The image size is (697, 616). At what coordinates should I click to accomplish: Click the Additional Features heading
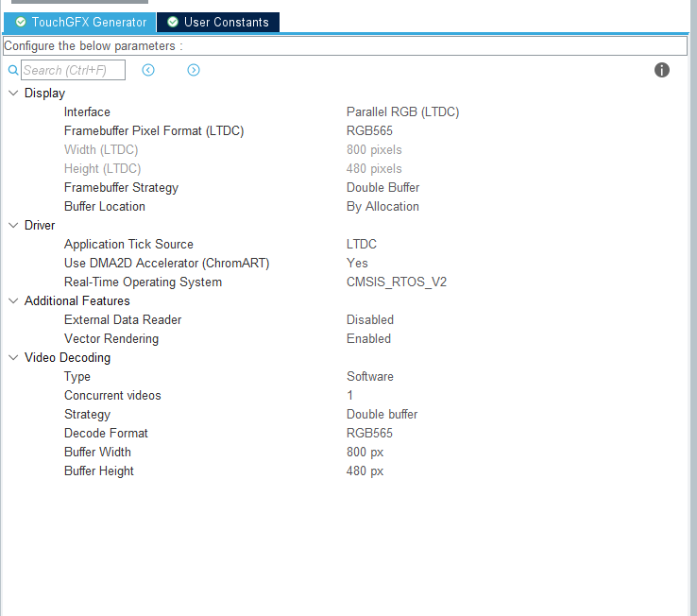point(76,300)
